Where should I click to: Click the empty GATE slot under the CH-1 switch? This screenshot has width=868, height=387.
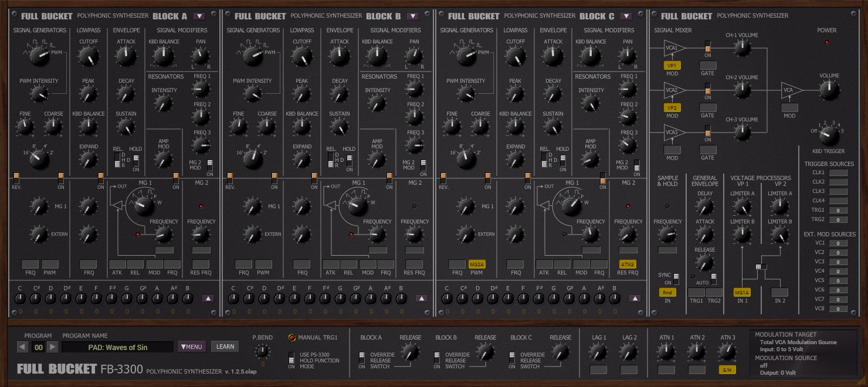click(708, 66)
